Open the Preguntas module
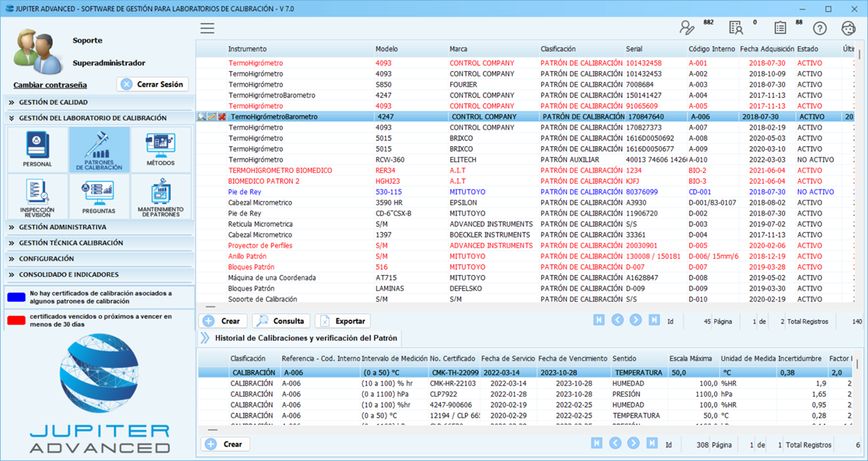Screen dimensions: 868x461 click(98, 197)
